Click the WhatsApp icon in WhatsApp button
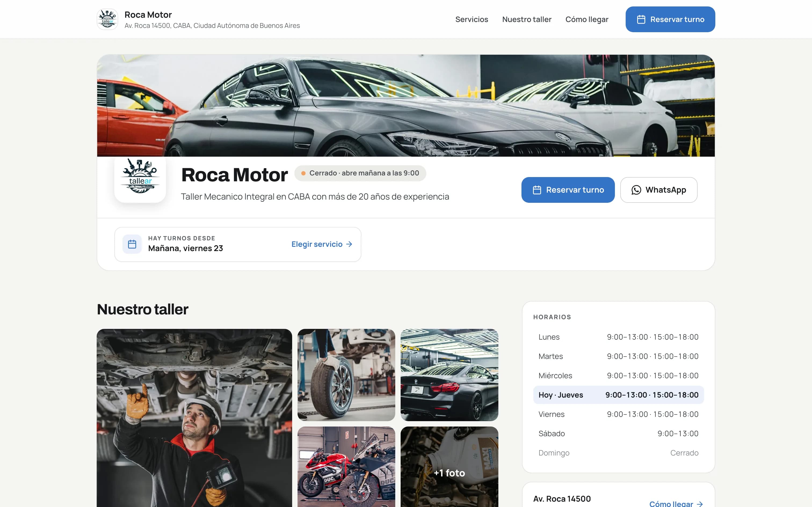This screenshot has width=812, height=507. (636, 190)
